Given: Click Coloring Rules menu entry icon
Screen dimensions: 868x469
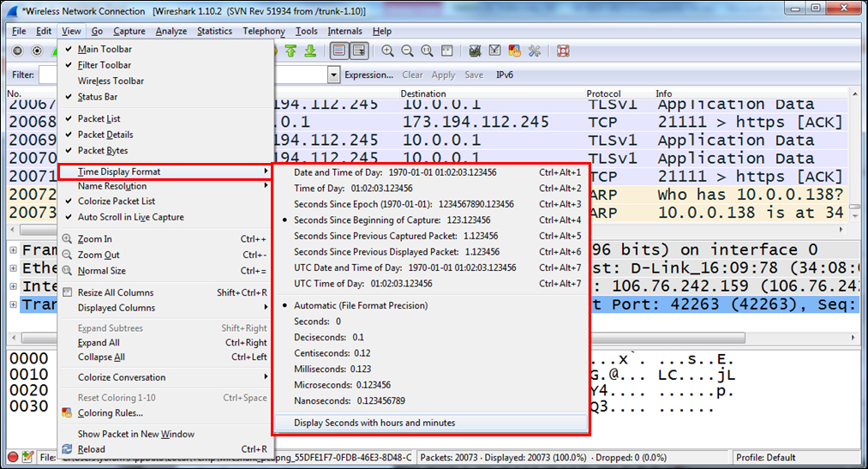Looking at the screenshot, I should [67, 412].
